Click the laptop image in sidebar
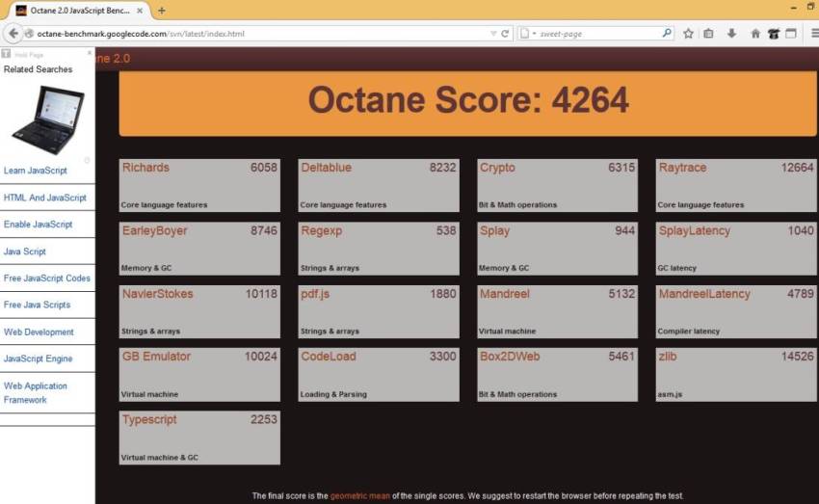Viewport: 819px width, 504px height. [47, 120]
